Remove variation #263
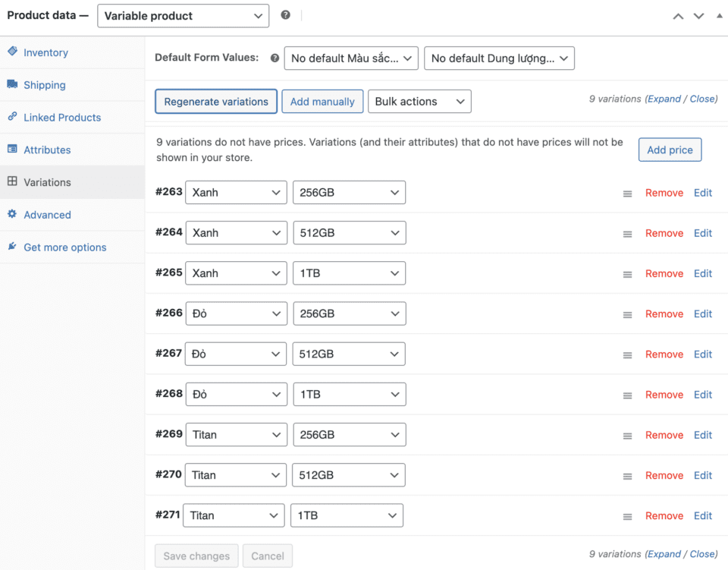The width and height of the screenshot is (728, 570). 664,193
